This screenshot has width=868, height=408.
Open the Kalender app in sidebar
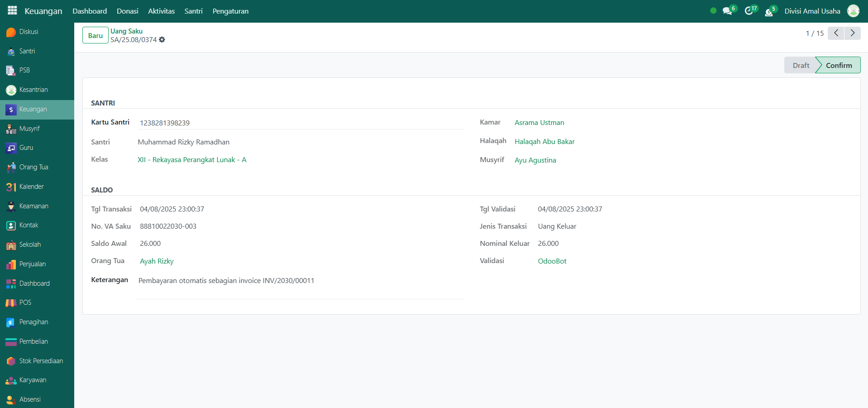(31, 187)
